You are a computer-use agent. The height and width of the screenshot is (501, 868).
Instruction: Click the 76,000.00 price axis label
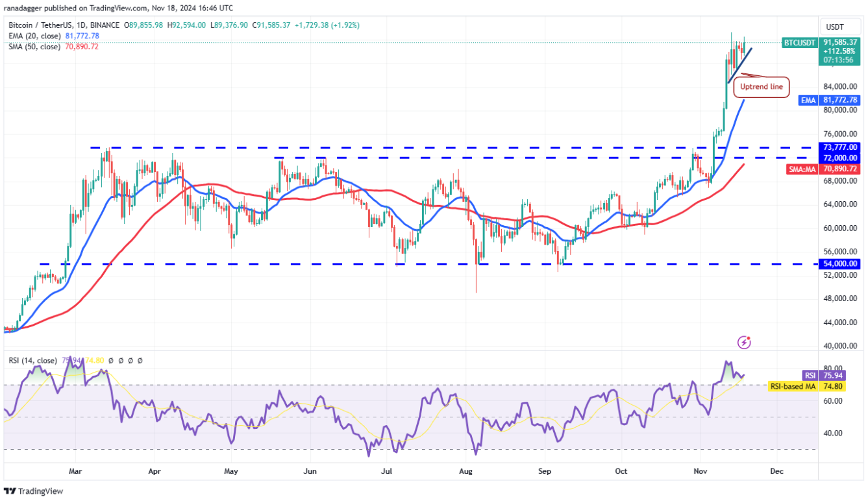[x=840, y=134]
